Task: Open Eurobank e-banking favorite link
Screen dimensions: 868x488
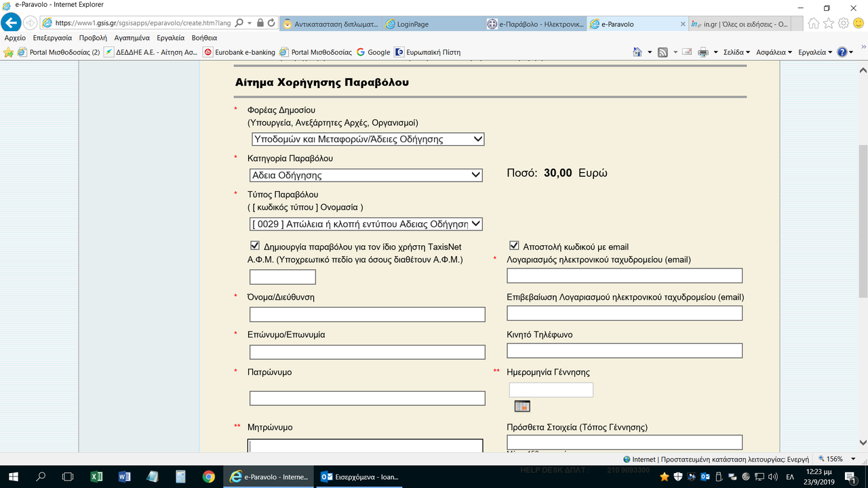Action: click(239, 52)
